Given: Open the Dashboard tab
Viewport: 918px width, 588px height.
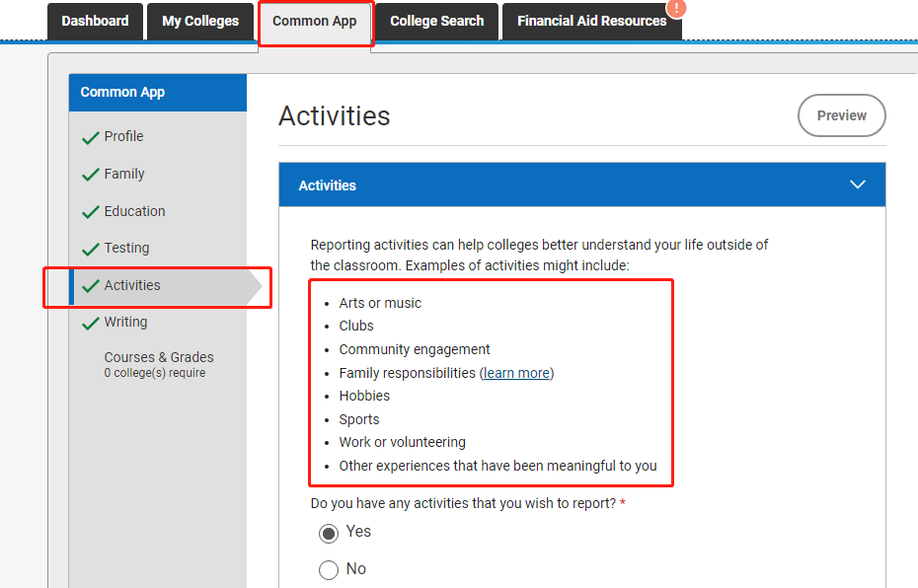Looking at the screenshot, I should tap(95, 22).
